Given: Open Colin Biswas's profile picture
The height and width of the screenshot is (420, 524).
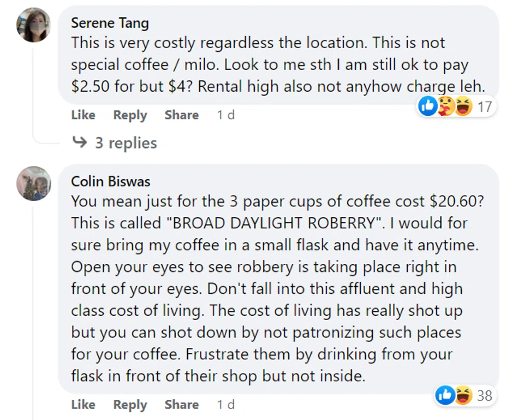Looking at the screenshot, I should click(x=34, y=184).
